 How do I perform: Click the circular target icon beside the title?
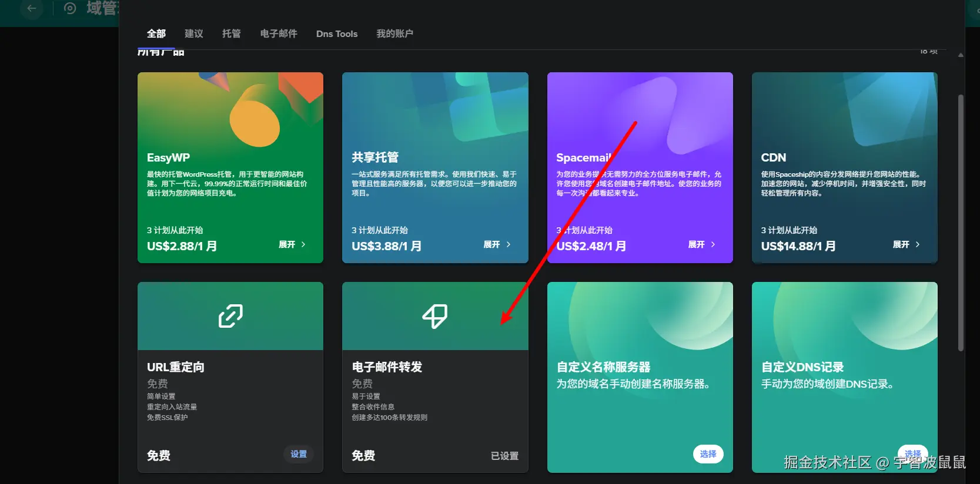point(70,8)
